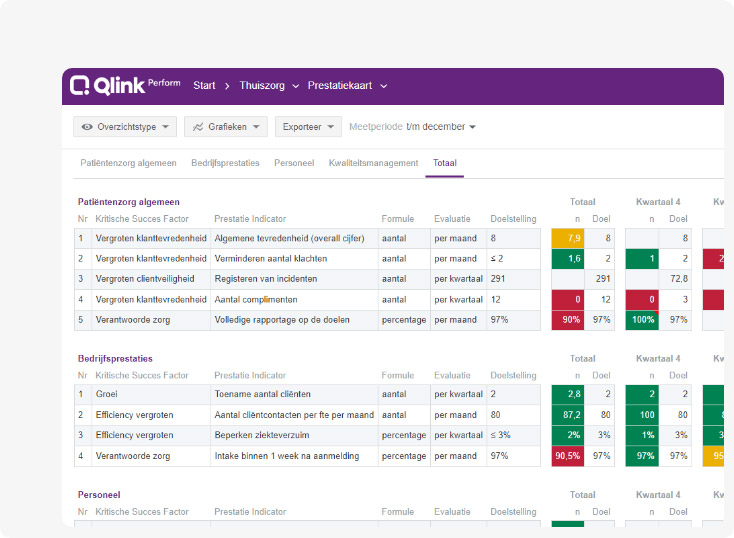Viewport: 734px width, 538px height.
Task: Click the Patiëntenzorg algemeen section heading
Action: tap(129, 202)
